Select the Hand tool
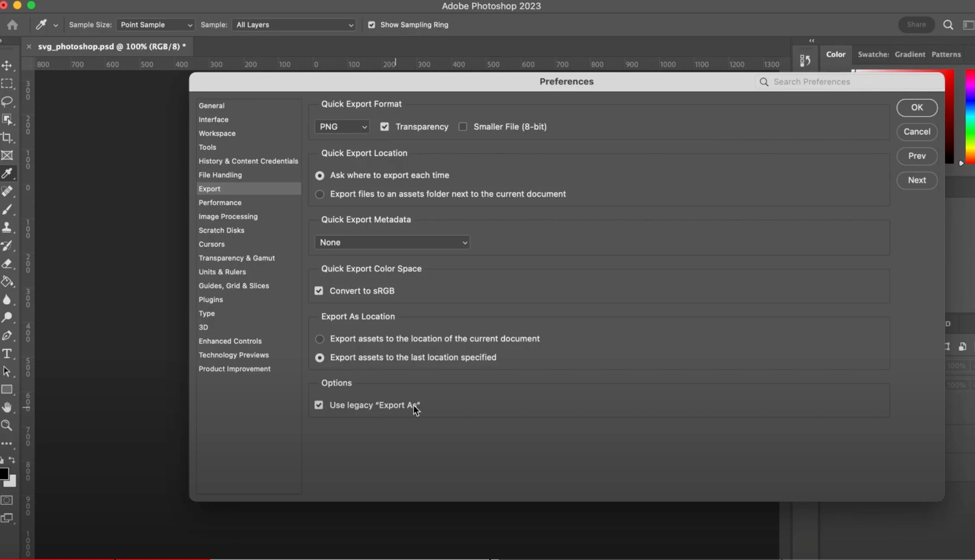Image resolution: width=975 pixels, height=560 pixels. click(7, 407)
